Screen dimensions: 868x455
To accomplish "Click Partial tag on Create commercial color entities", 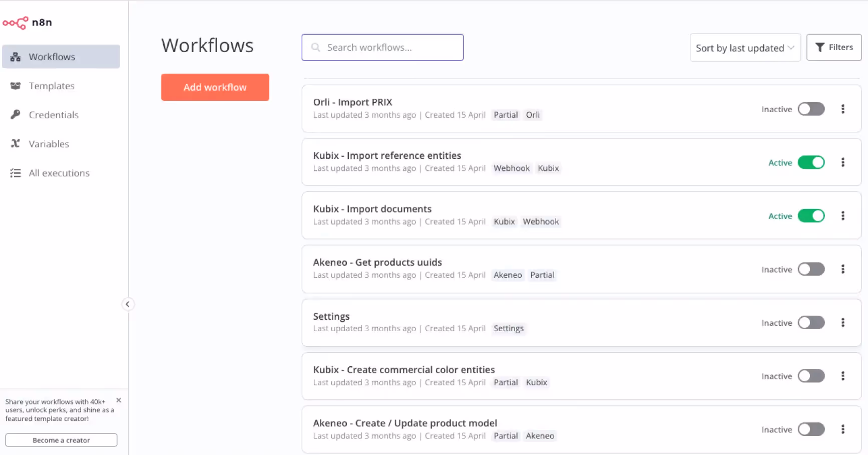I will pyautogui.click(x=506, y=382).
